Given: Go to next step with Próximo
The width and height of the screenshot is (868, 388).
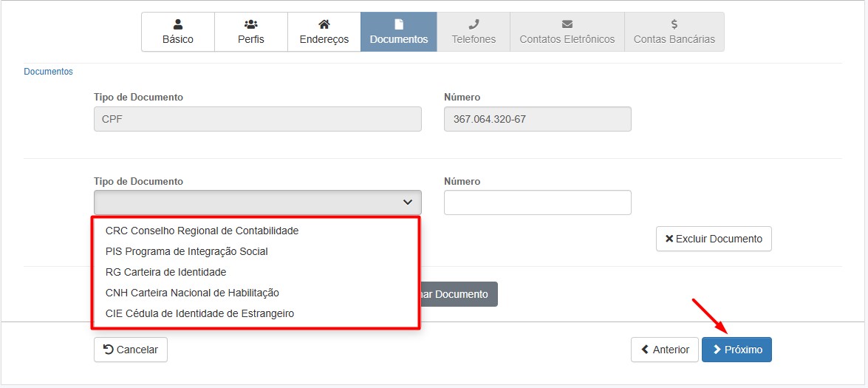Looking at the screenshot, I should 737,350.
